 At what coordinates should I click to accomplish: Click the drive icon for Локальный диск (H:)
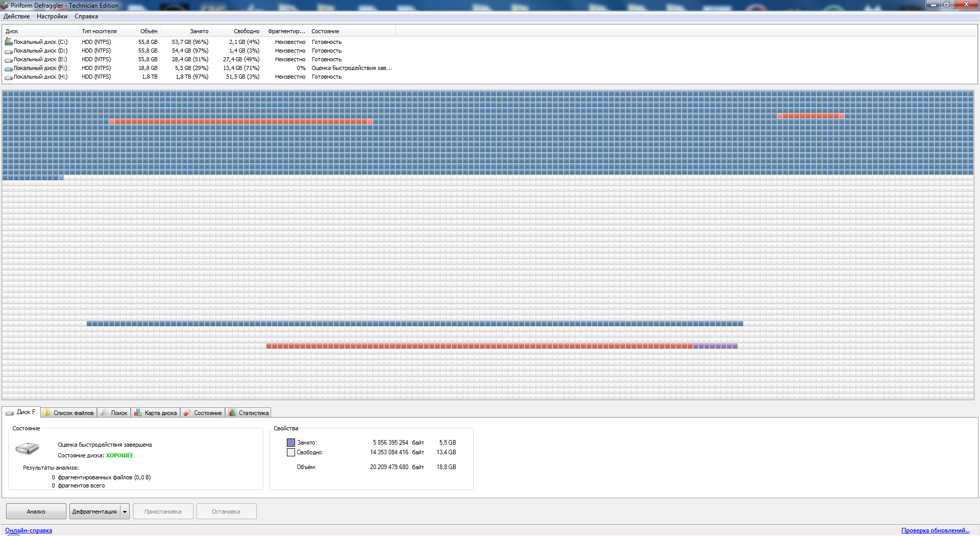pos(9,77)
